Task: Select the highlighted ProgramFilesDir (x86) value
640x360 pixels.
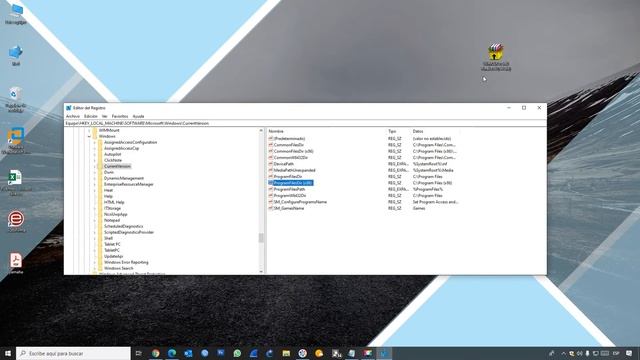Action: coord(293,183)
